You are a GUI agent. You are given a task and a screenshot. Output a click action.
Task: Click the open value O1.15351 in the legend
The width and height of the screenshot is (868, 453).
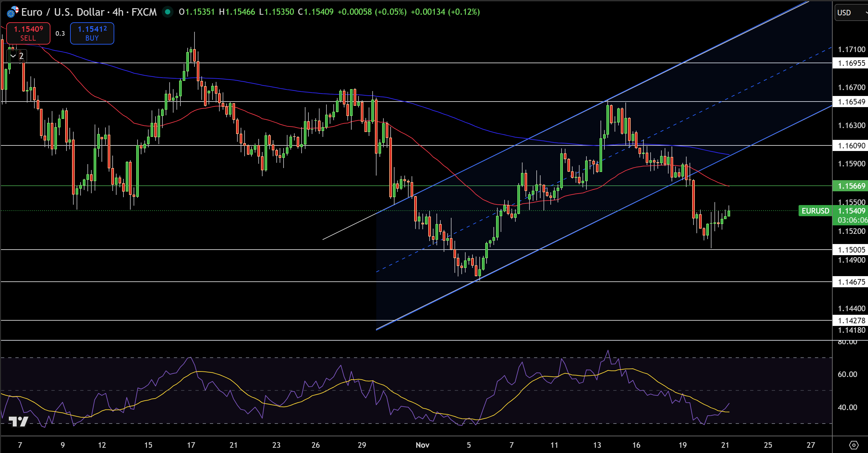[x=196, y=12]
